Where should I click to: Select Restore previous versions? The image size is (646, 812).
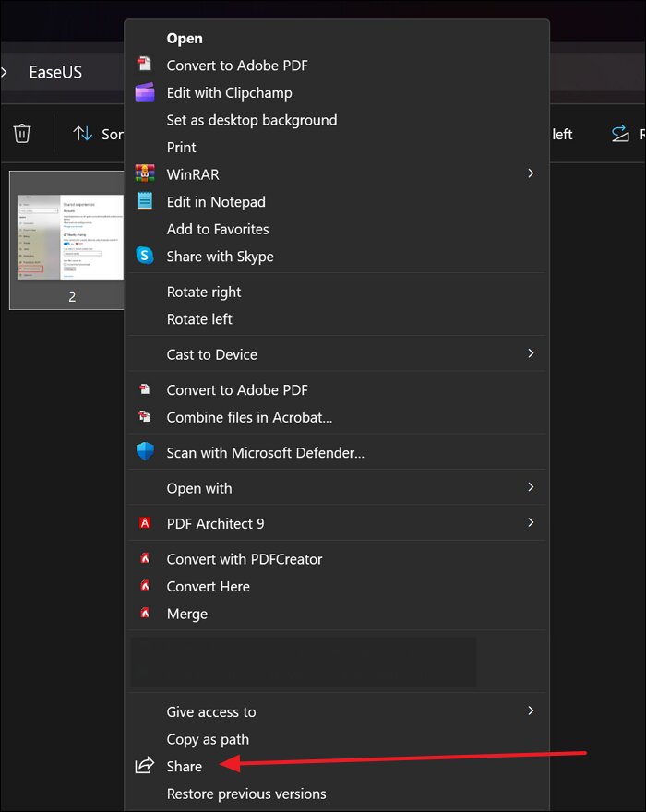pyautogui.click(x=245, y=794)
